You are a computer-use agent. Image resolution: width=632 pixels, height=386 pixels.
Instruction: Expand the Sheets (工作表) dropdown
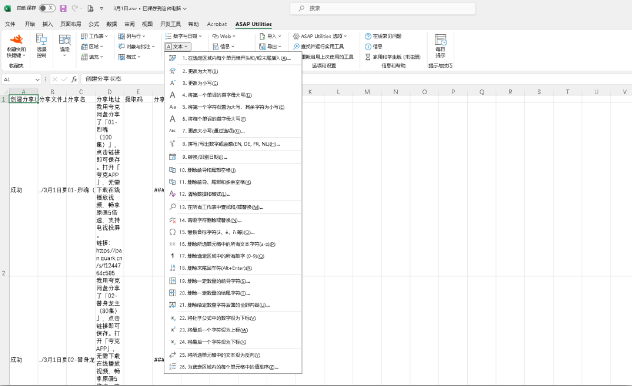pos(94,36)
